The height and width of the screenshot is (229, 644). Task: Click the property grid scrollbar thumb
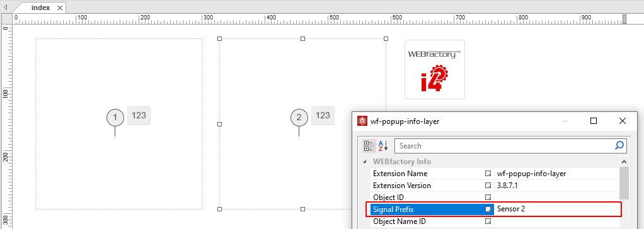click(x=624, y=182)
